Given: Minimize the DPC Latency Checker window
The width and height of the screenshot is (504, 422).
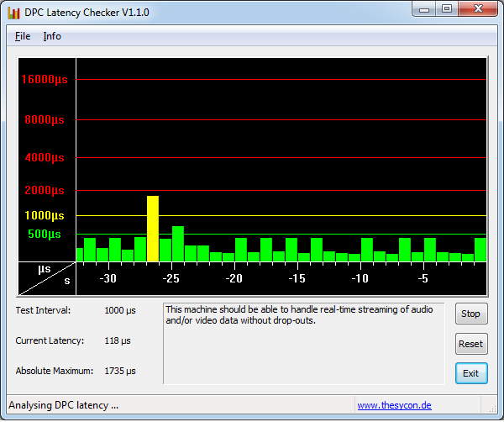Looking at the screenshot, I should tap(424, 9).
